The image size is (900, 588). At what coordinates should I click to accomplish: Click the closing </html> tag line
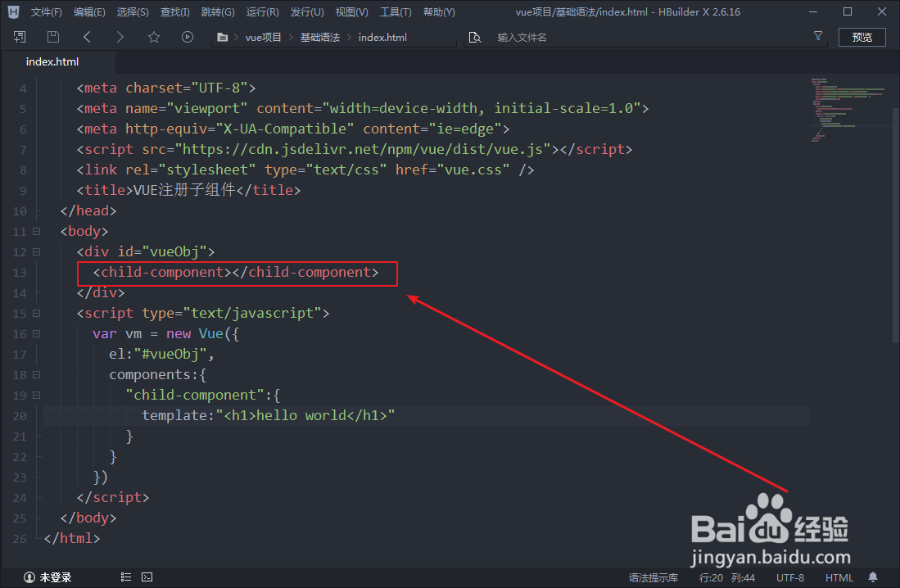72,538
